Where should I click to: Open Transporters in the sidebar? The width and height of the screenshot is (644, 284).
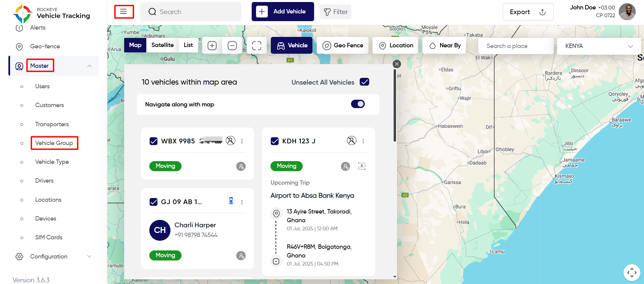click(52, 124)
